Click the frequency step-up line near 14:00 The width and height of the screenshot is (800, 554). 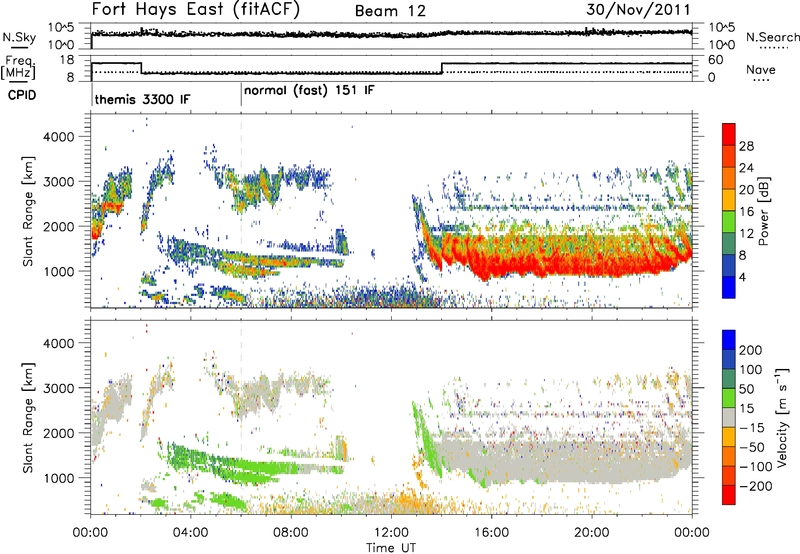[x=442, y=68]
